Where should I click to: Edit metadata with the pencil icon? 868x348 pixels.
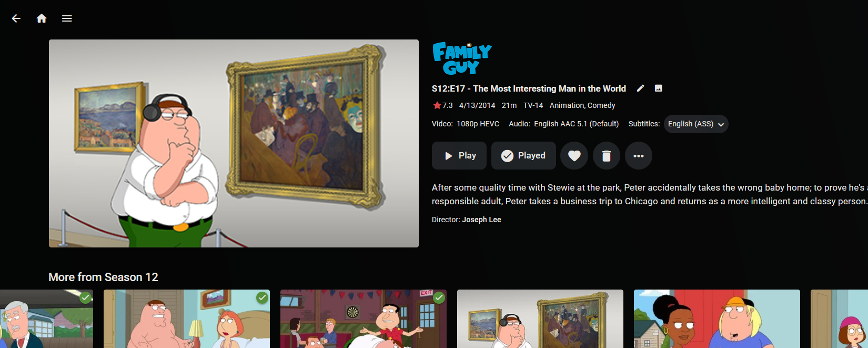[x=640, y=88]
